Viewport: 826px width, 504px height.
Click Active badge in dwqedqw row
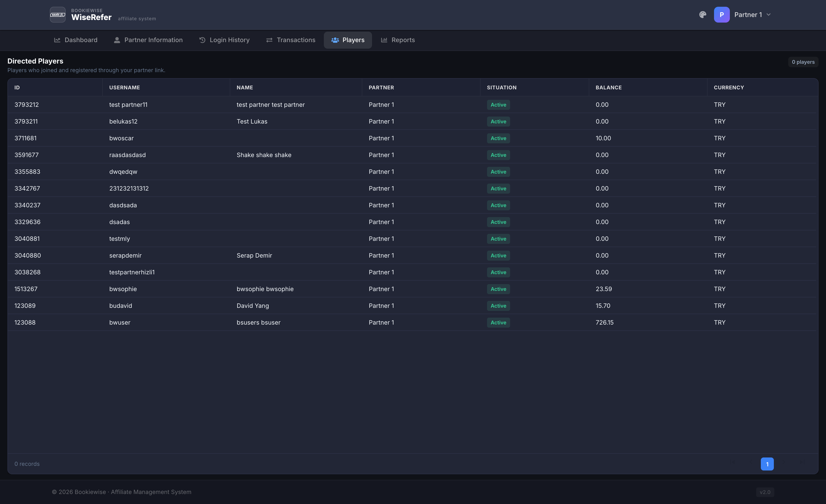[498, 172]
